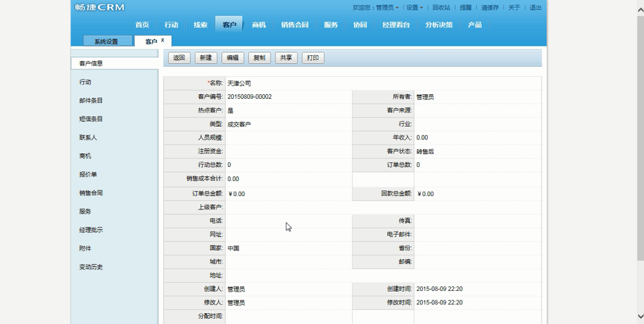644x324 pixels.
Task: Click the 共享 button
Action: click(286, 58)
